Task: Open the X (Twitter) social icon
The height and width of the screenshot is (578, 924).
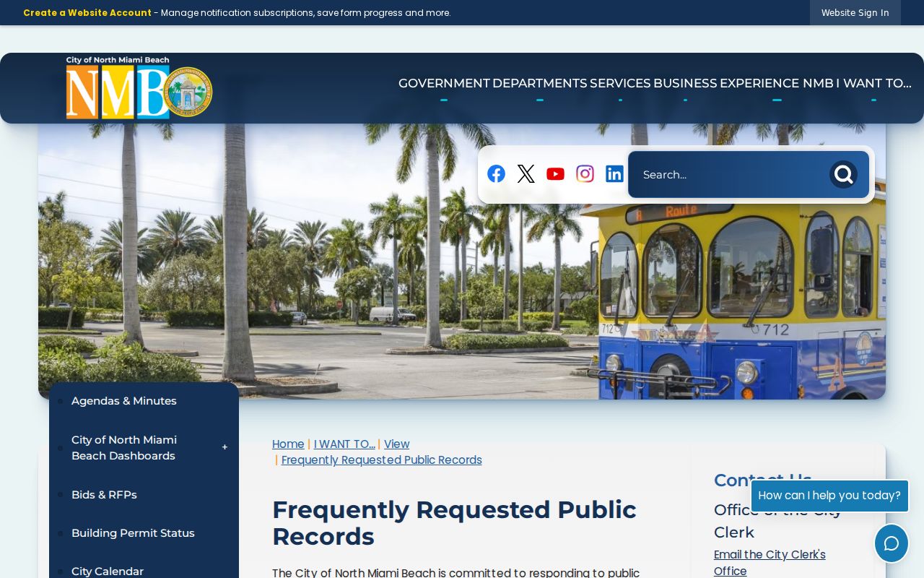Action: point(526,174)
